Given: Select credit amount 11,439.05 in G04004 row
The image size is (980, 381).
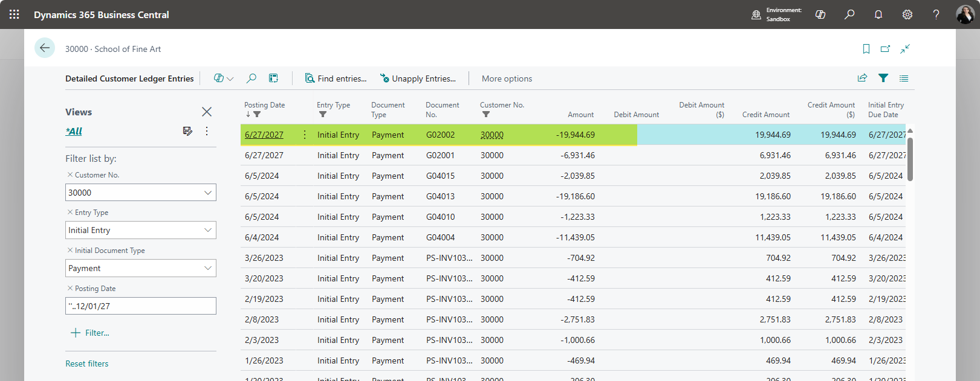Looking at the screenshot, I should point(773,237).
